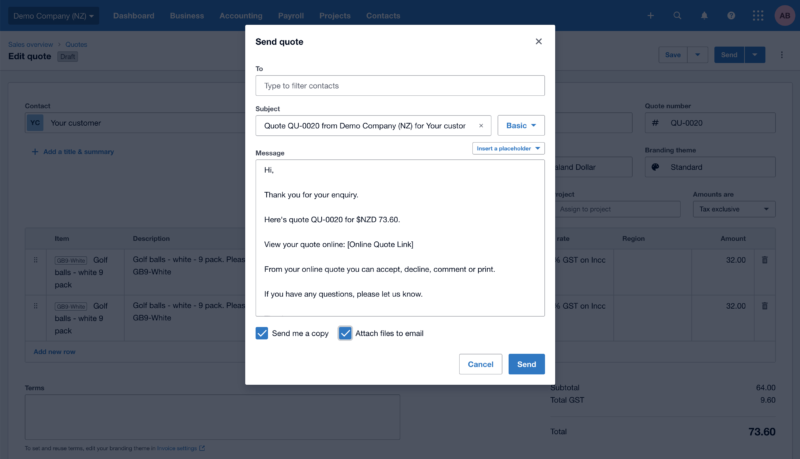Go to Sales overview breadcrumb
This screenshot has height=459, width=800.
point(31,44)
